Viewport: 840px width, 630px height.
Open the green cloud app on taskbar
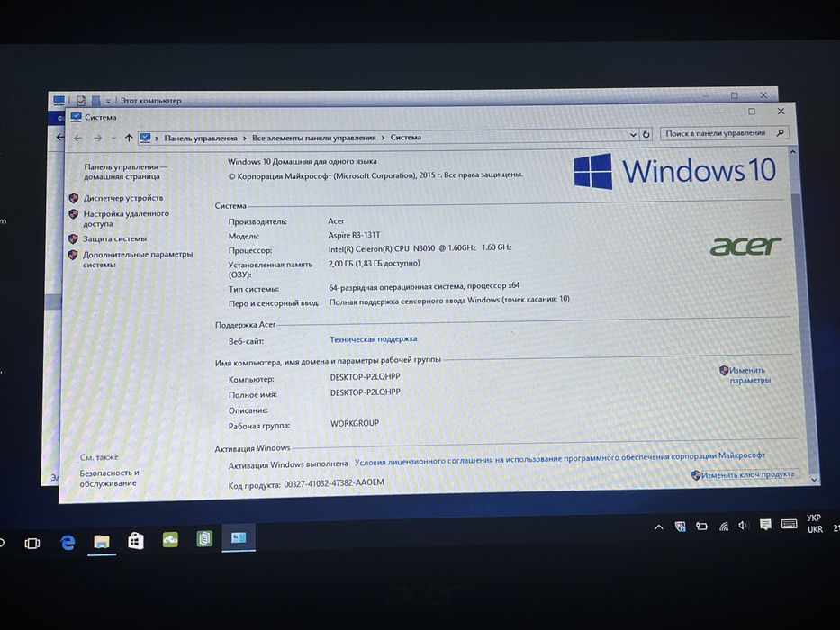pos(170,539)
